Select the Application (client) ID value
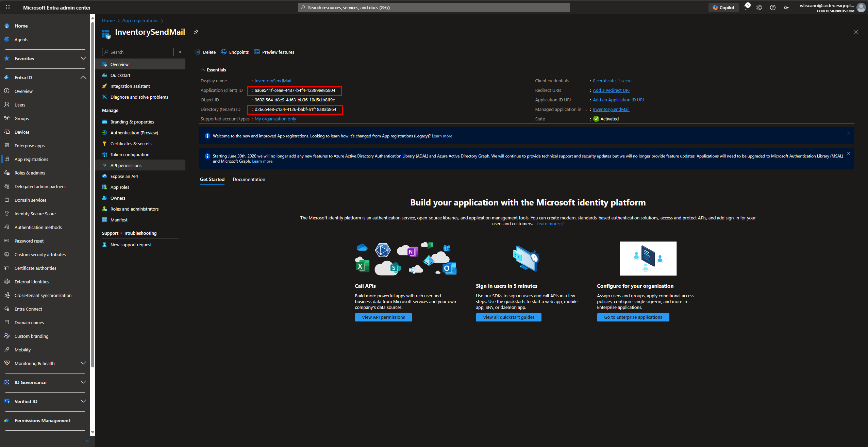The width and height of the screenshot is (868, 447). 295,90
